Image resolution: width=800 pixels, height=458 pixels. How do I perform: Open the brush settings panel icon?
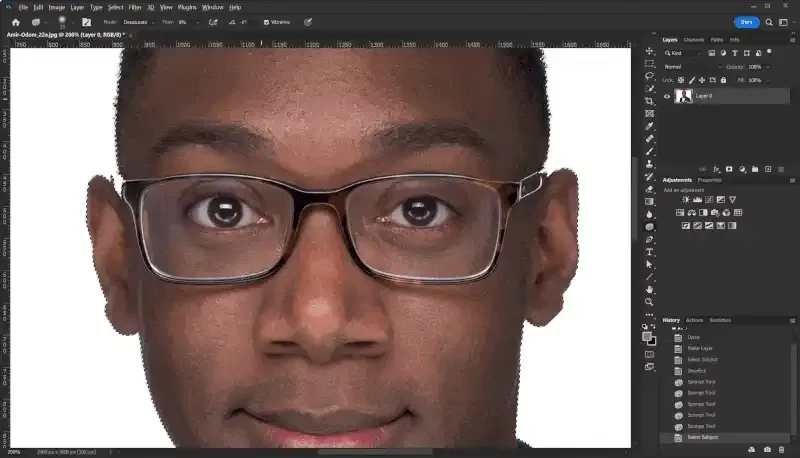point(86,22)
